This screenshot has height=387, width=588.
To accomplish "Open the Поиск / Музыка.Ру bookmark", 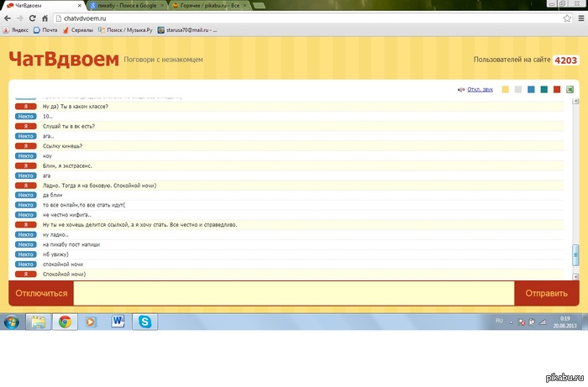I will click(x=125, y=30).
